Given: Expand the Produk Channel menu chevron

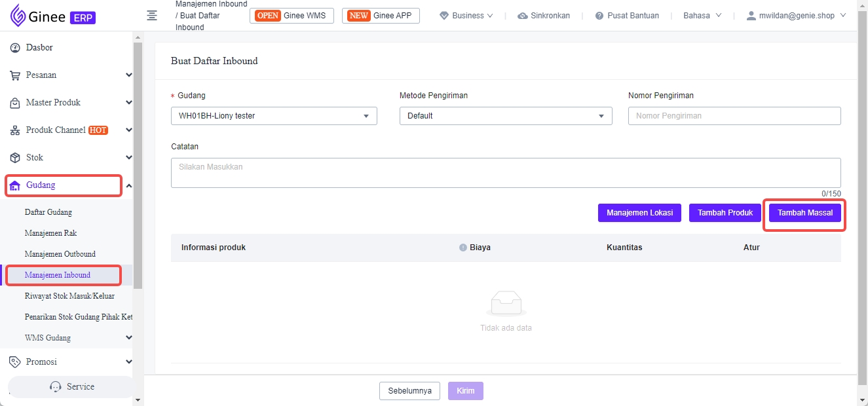Looking at the screenshot, I should pyautogui.click(x=128, y=130).
